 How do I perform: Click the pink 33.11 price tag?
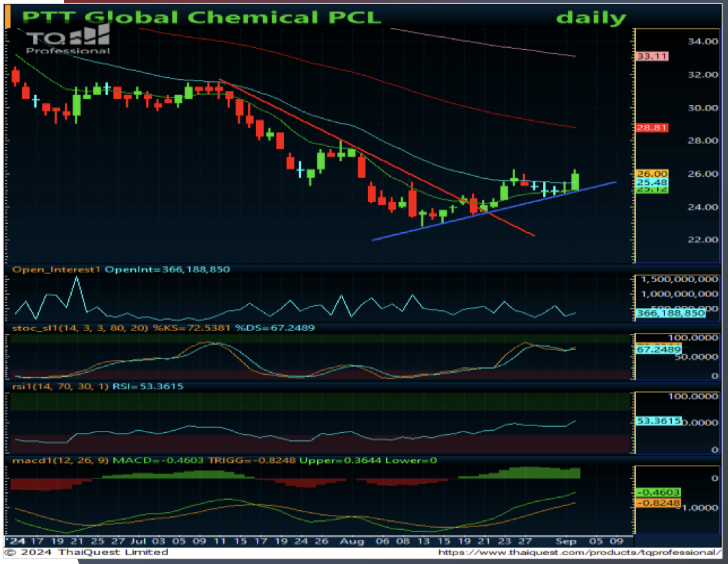click(652, 56)
